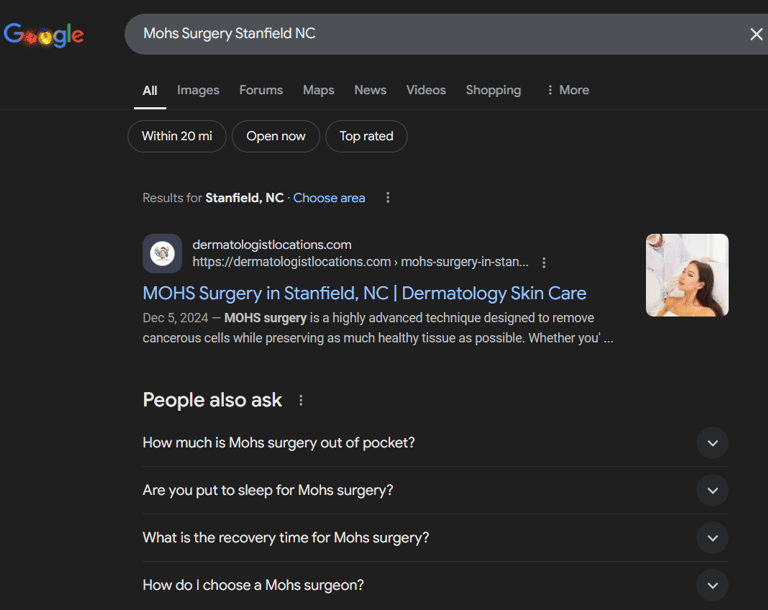Open the More tabs menu
The width and height of the screenshot is (768, 610).
[x=568, y=90]
